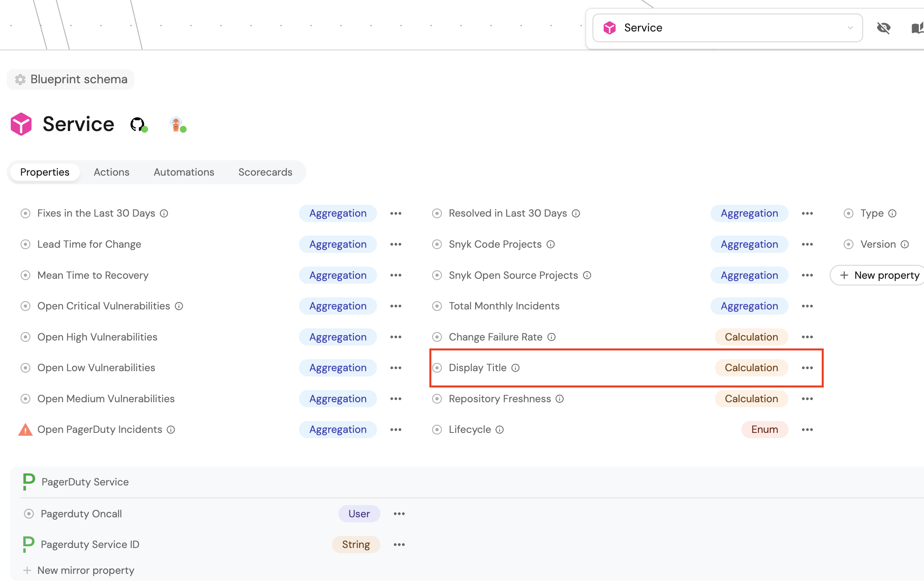The width and height of the screenshot is (924, 583).
Task: Open the Service blueprint dropdown
Action: [x=727, y=28]
